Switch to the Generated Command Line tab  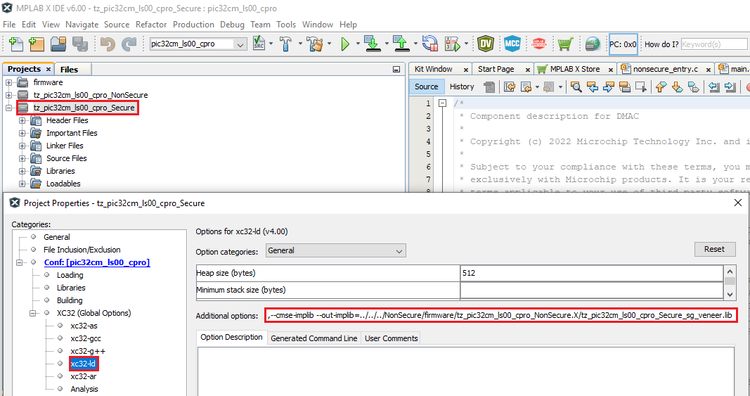(314, 339)
